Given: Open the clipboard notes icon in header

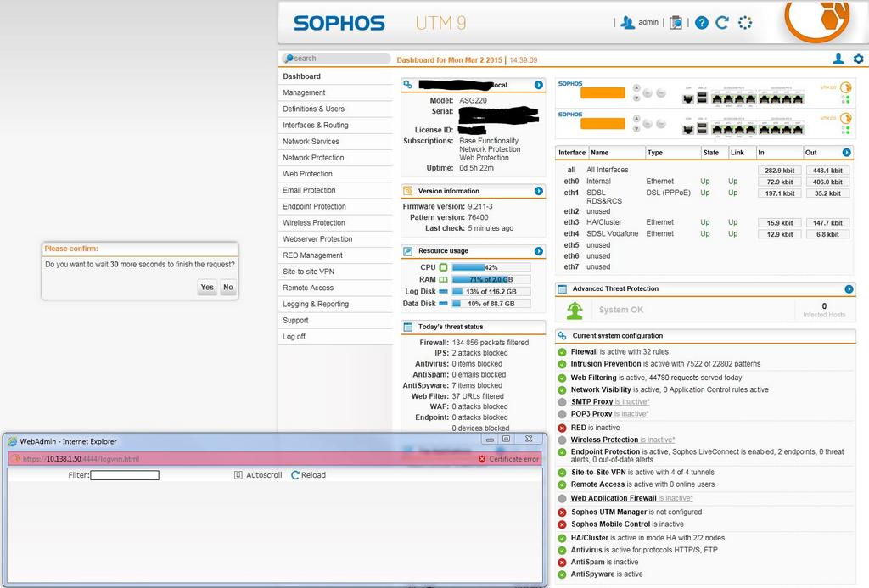Looking at the screenshot, I should pos(676,23).
